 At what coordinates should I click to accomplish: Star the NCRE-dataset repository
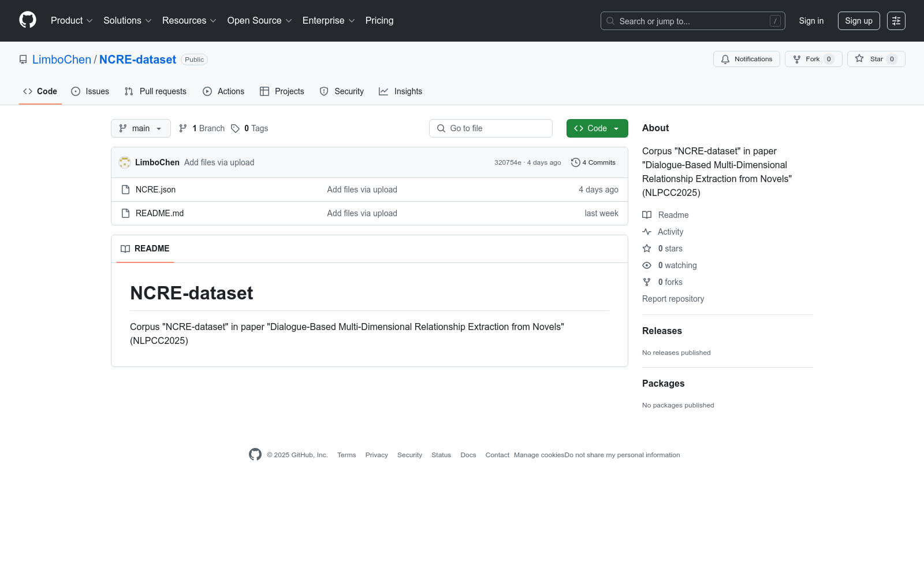pyautogui.click(x=875, y=59)
